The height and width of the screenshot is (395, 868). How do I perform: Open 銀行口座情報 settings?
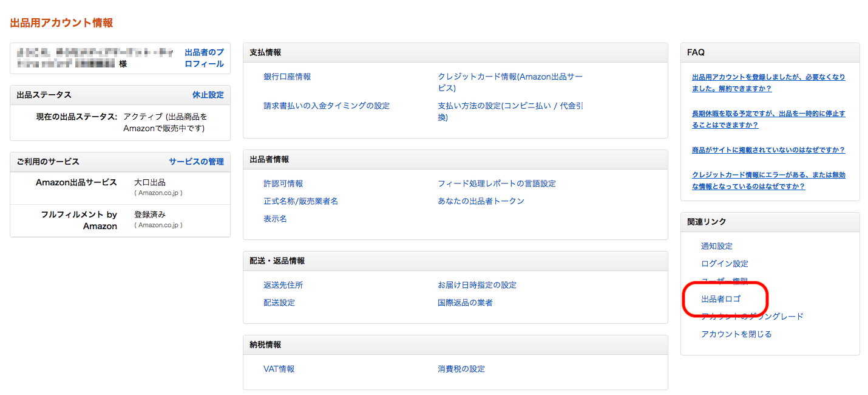(x=287, y=77)
